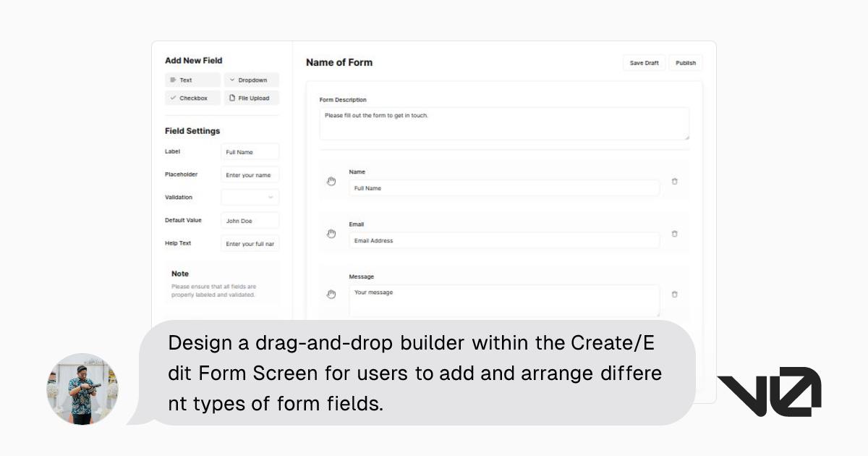Click the Save Draft button
The image size is (868, 456).
click(x=643, y=63)
